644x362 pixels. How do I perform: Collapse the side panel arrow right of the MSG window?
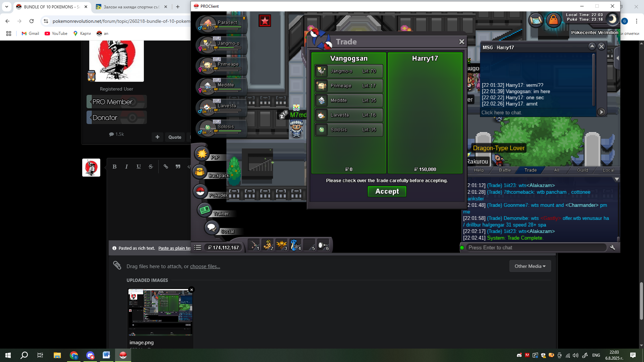617,58
